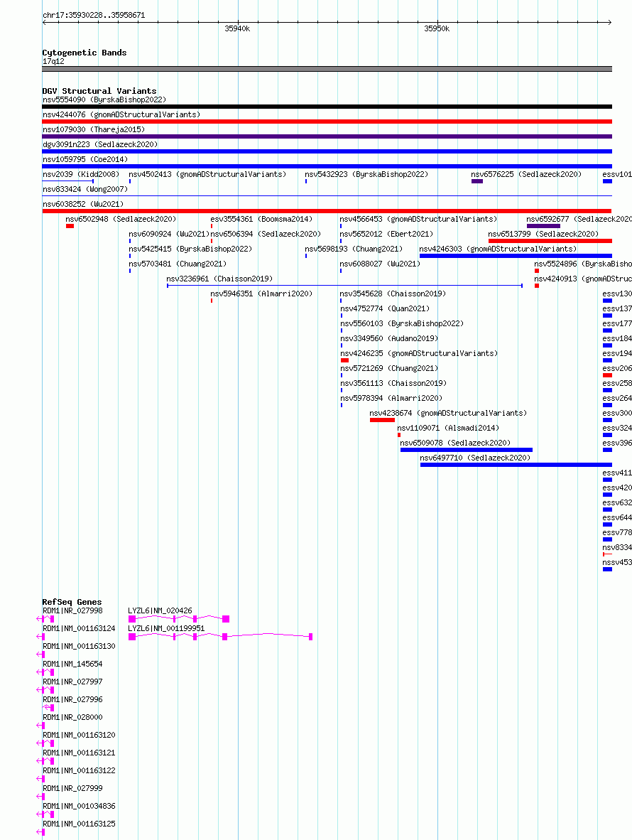Click the nsv5698193 (Chuang2021) label

(354, 249)
